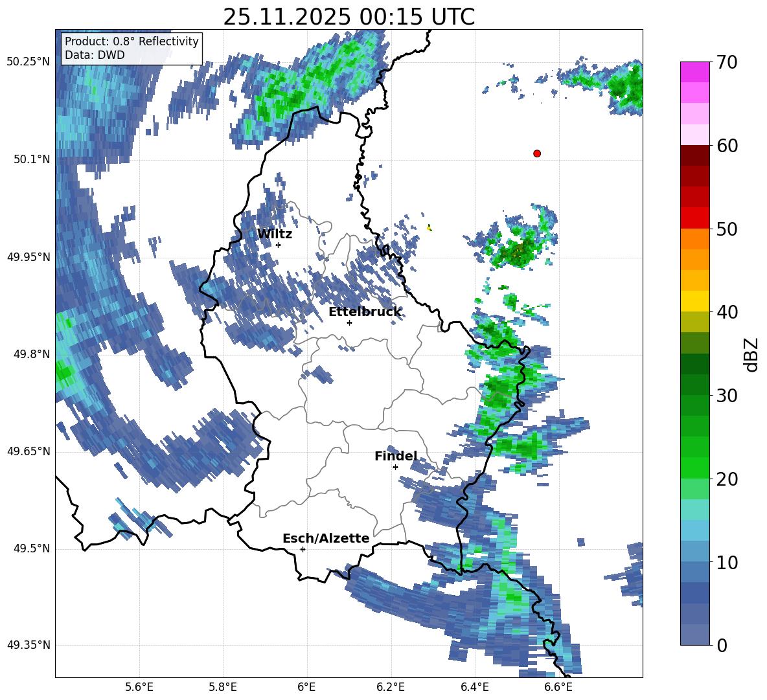Viewport: 767px width, 700px height.
Task: Click the 6°E longitude label
Action: (306, 688)
